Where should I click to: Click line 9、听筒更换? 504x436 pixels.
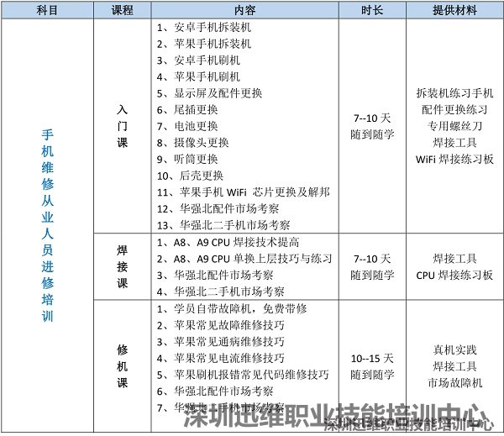point(187,159)
